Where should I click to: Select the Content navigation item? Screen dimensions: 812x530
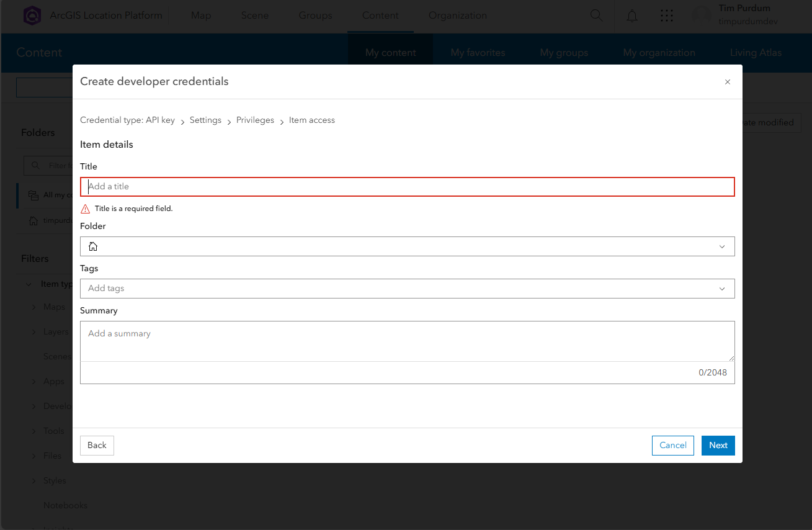(380, 16)
